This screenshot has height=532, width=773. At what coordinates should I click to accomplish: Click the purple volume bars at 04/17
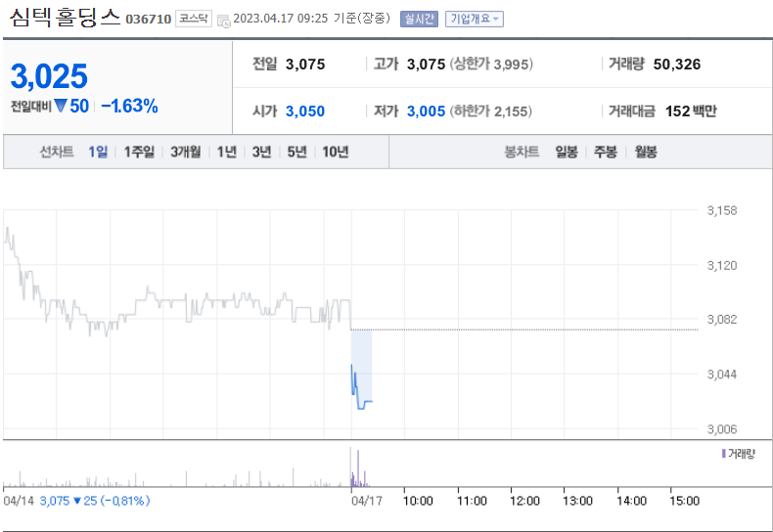click(x=359, y=468)
